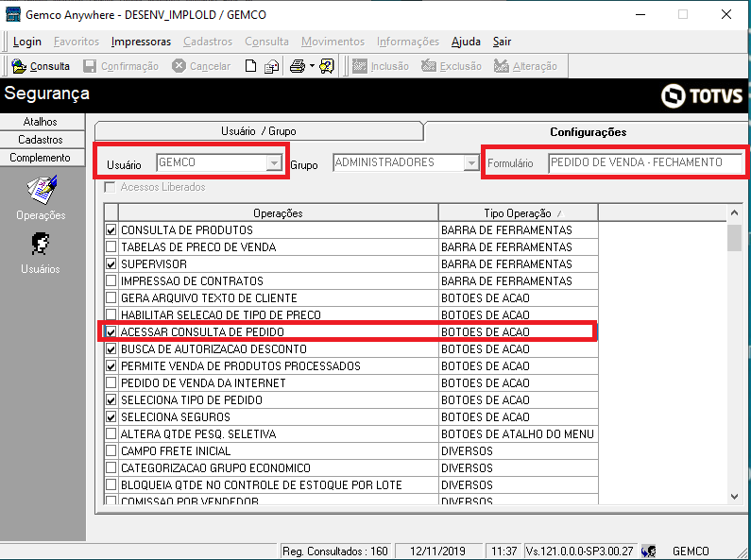
Task: Uncheck ACESSAR CONSULTA DE PEDIDO checkbox
Action: point(111,331)
